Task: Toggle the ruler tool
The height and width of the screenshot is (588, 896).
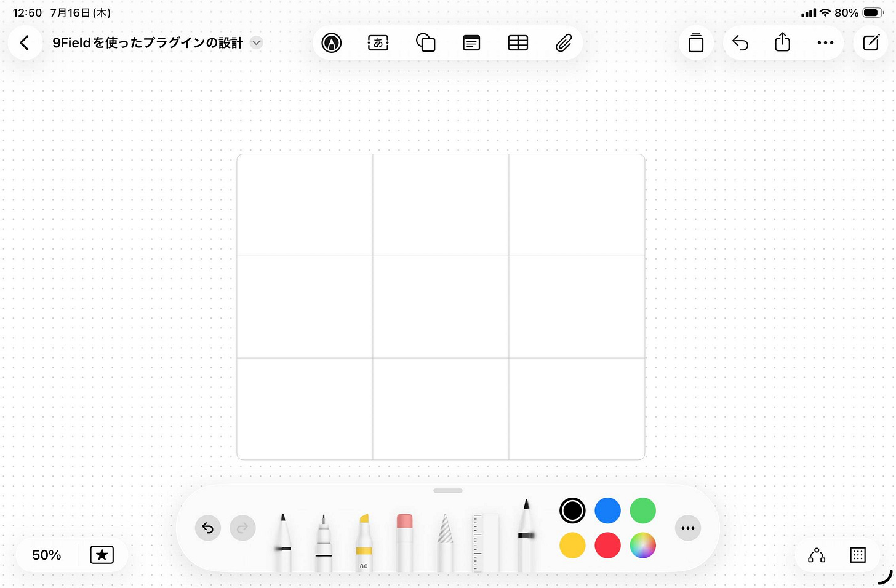Action: [486, 542]
